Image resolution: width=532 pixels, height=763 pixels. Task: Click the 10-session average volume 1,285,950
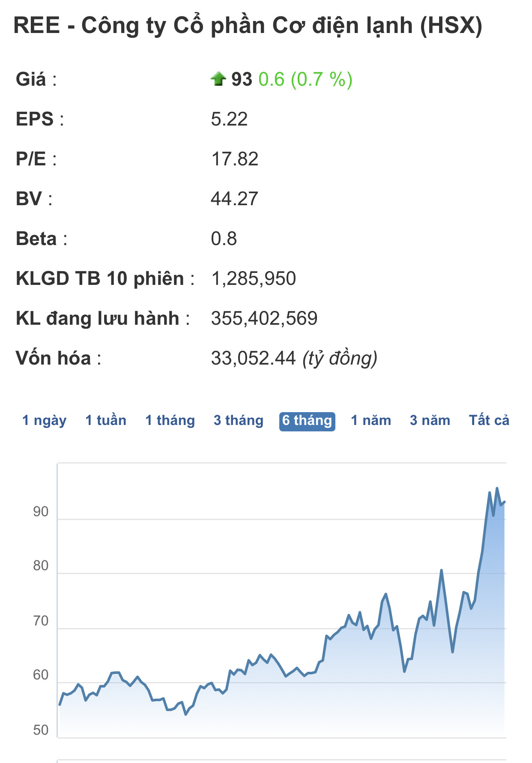253,278
